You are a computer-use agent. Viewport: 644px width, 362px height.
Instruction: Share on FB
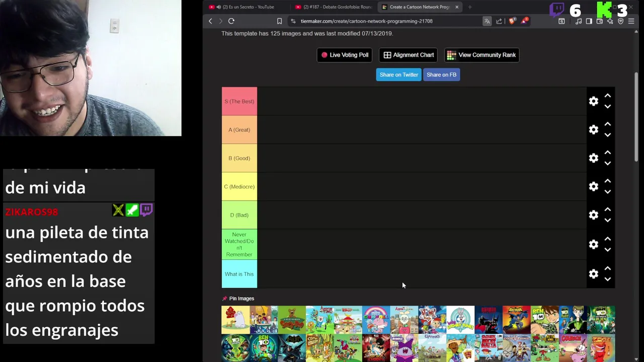click(441, 74)
